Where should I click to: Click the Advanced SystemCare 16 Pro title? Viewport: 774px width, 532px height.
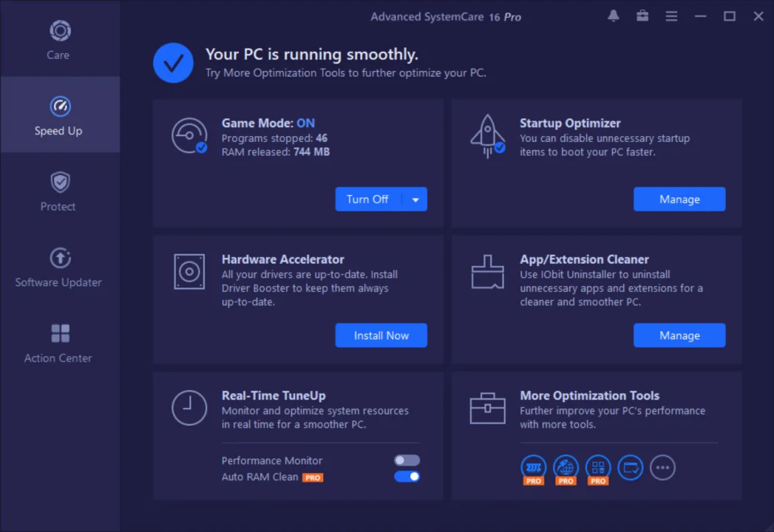pyautogui.click(x=446, y=17)
